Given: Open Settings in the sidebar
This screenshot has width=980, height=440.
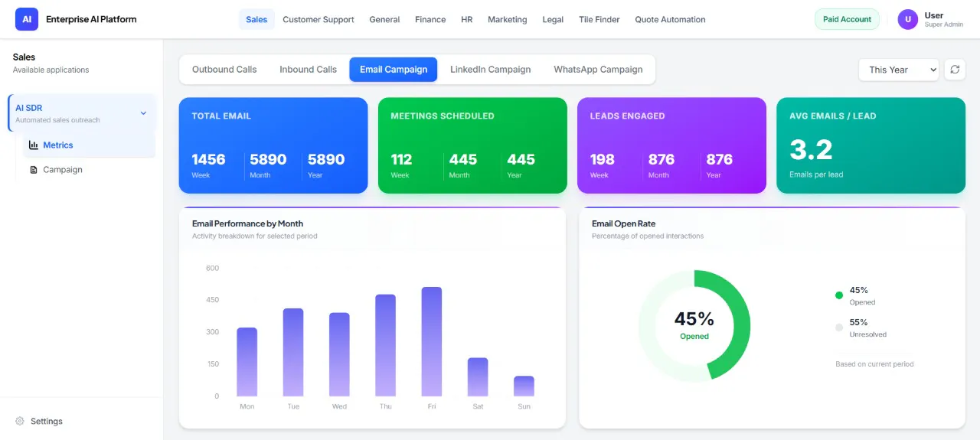Looking at the screenshot, I should point(39,421).
